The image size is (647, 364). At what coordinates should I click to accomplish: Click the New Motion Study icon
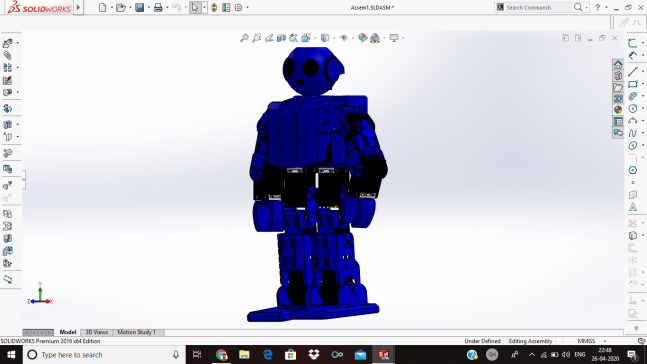tap(7, 153)
